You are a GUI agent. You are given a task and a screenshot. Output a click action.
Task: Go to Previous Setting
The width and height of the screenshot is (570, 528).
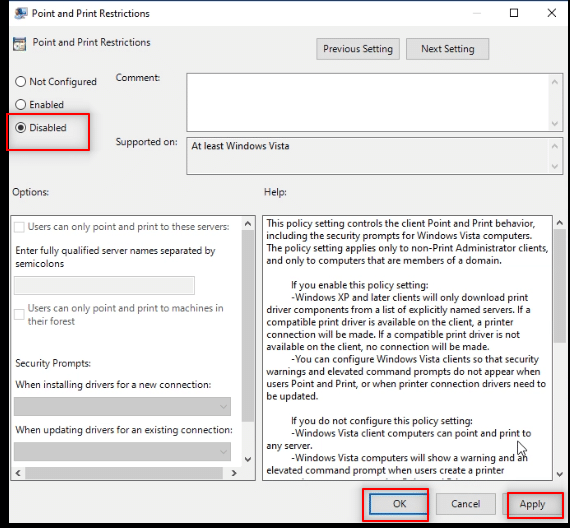pos(358,49)
